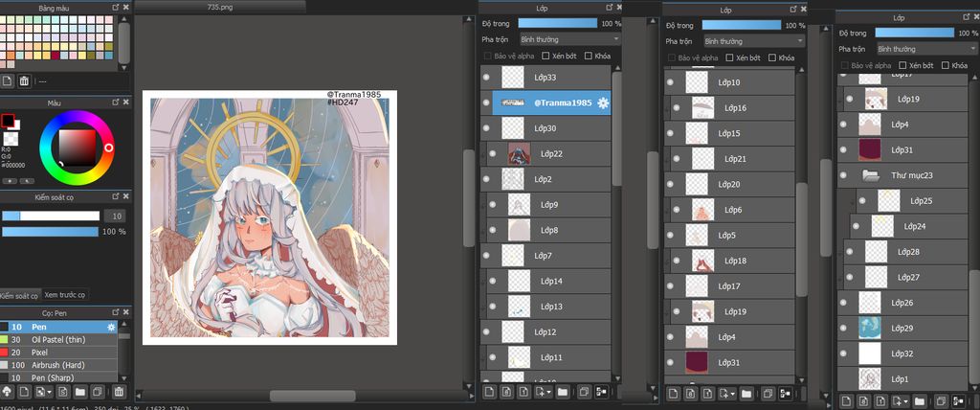
Task: Click Lớp31 dark red thumbnail in panel containing Lớp29
Action: click(869, 150)
